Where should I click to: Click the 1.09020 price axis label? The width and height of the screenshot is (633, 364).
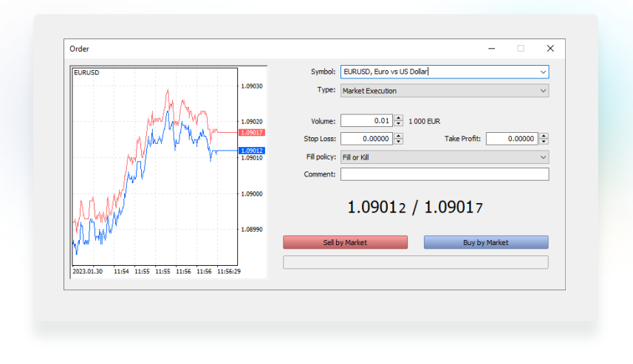pos(252,122)
